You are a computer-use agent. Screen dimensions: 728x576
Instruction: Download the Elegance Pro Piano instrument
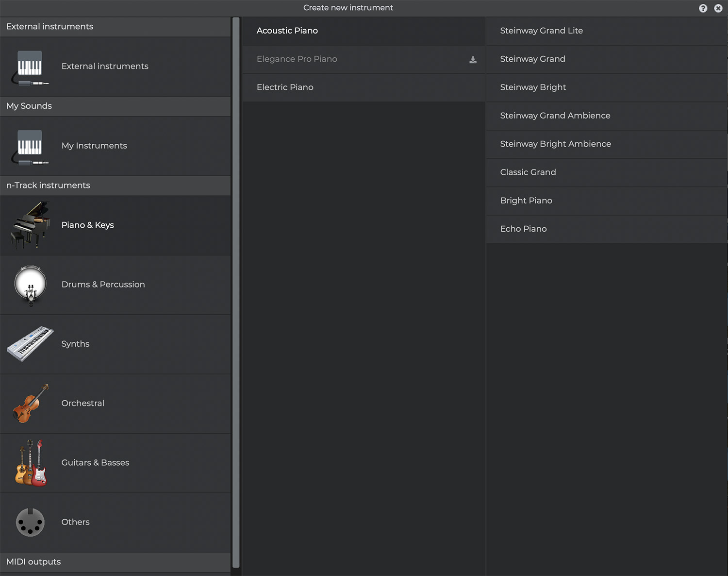click(x=473, y=60)
